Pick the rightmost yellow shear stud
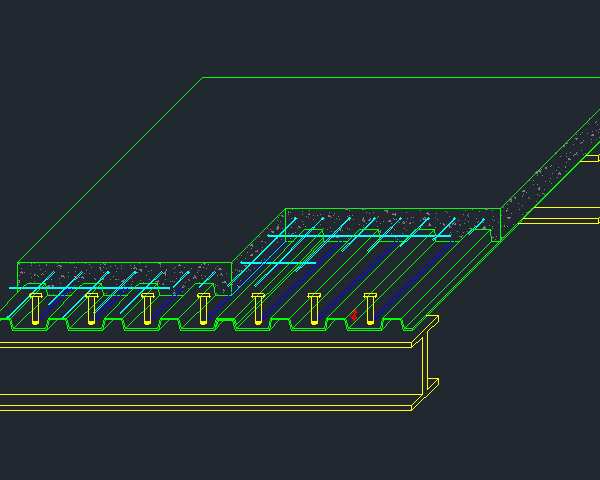 [370, 309]
